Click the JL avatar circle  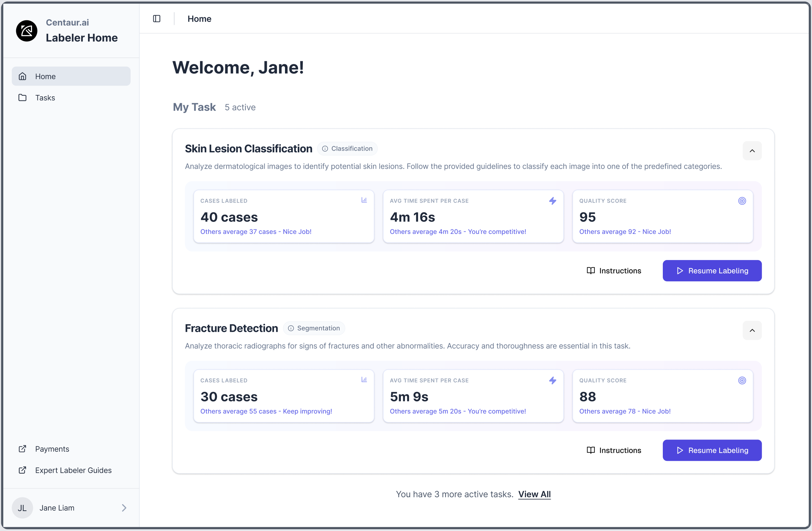point(22,508)
